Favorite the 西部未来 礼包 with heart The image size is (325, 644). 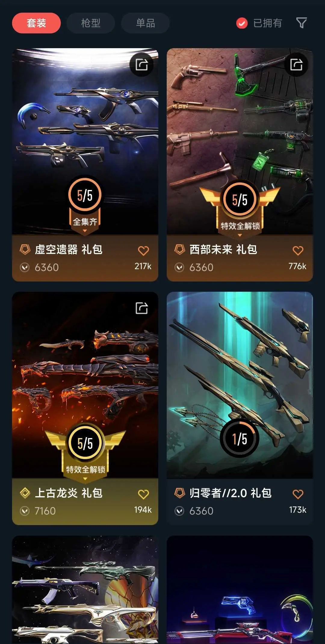[298, 250]
